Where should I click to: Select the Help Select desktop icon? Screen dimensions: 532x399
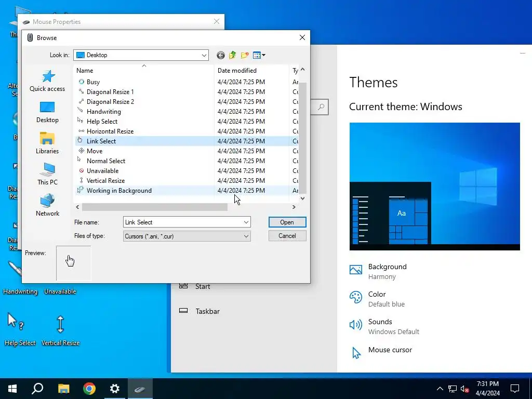20,329
